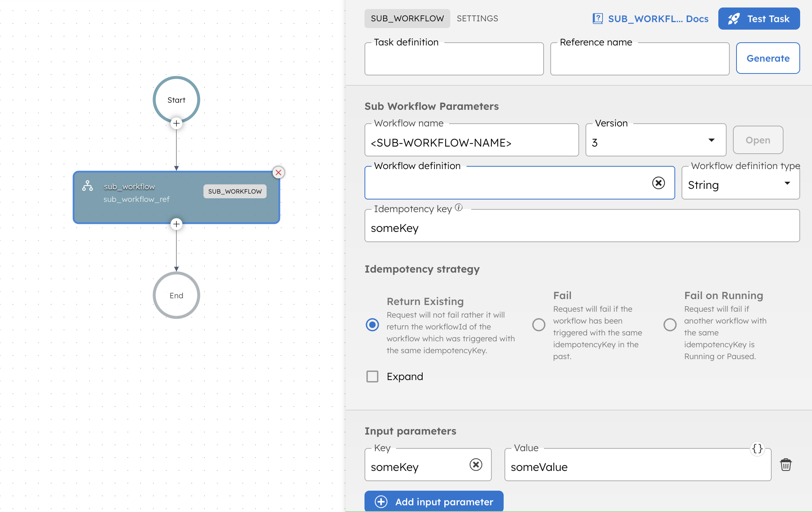Click the rocket icon on Test Task button

(x=734, y=18)
